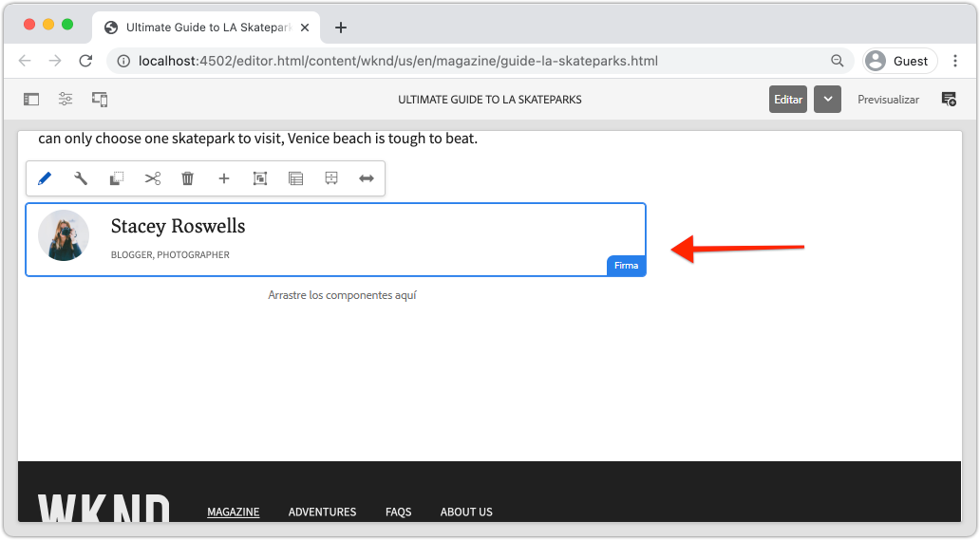Image resolution: width=980 pixels, height=540 pixels.
Task: Click the zoom magnifier in address bar
Action: (837, 61)
